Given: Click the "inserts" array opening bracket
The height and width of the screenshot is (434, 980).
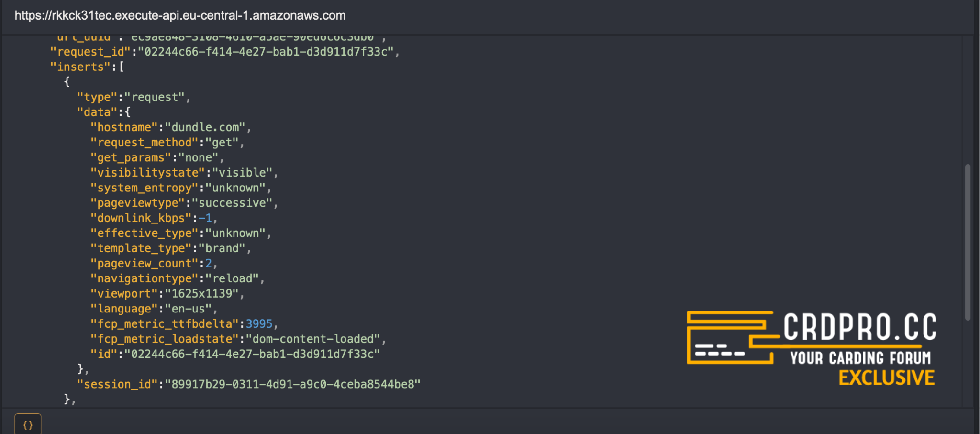Looking at the screenshot, I should point(122,67).
